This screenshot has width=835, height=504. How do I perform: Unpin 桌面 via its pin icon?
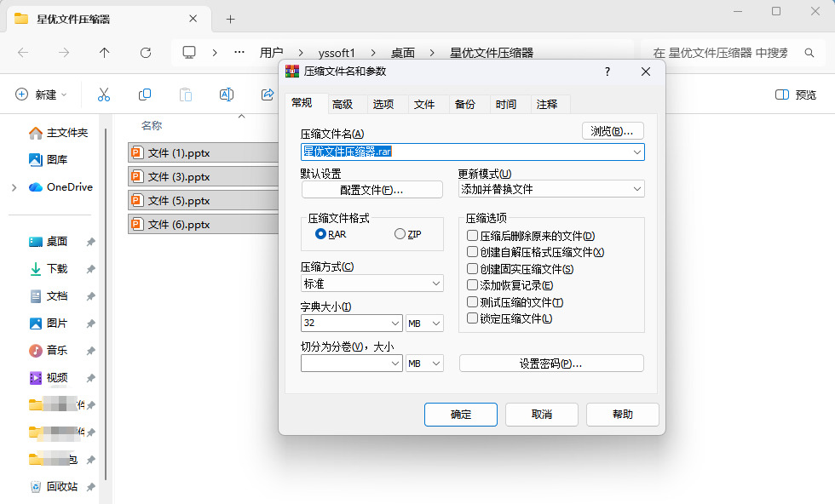[90, 242]
